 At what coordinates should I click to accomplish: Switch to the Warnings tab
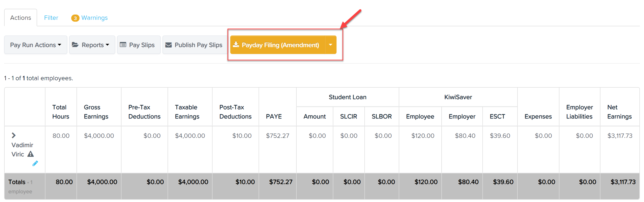pos(95,18)
